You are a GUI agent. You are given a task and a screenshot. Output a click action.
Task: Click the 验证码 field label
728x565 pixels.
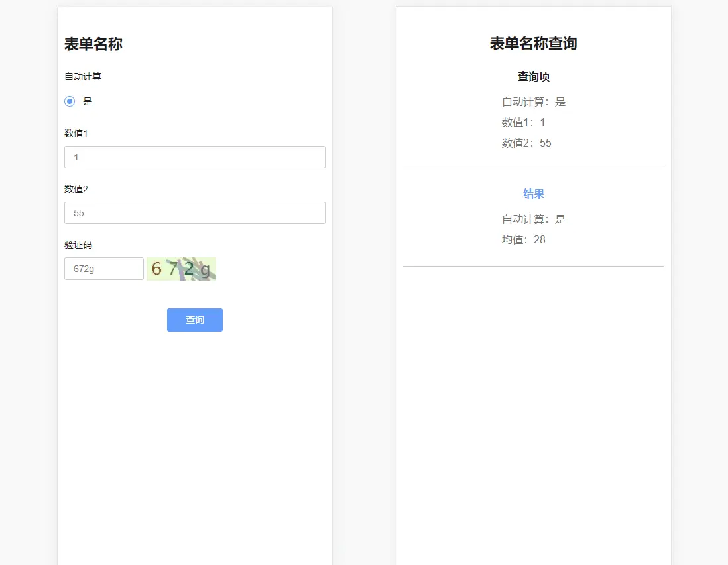[x=78, y=245]
